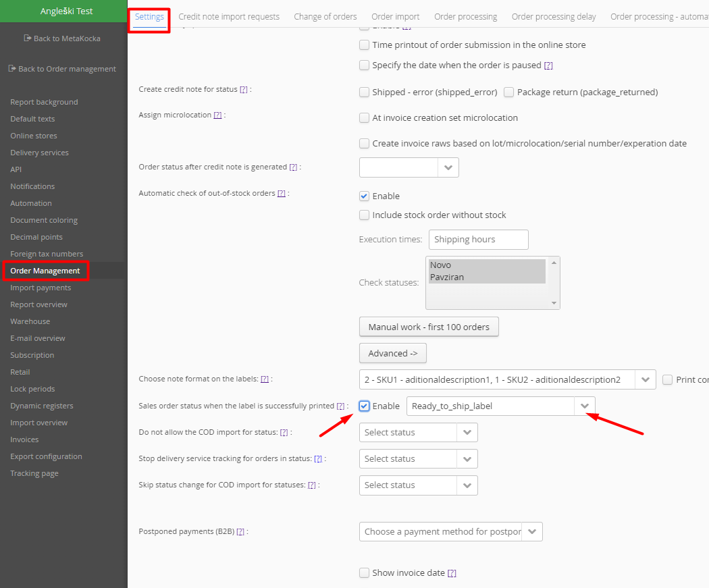Go Back to MetaKocka

[62, 38]
